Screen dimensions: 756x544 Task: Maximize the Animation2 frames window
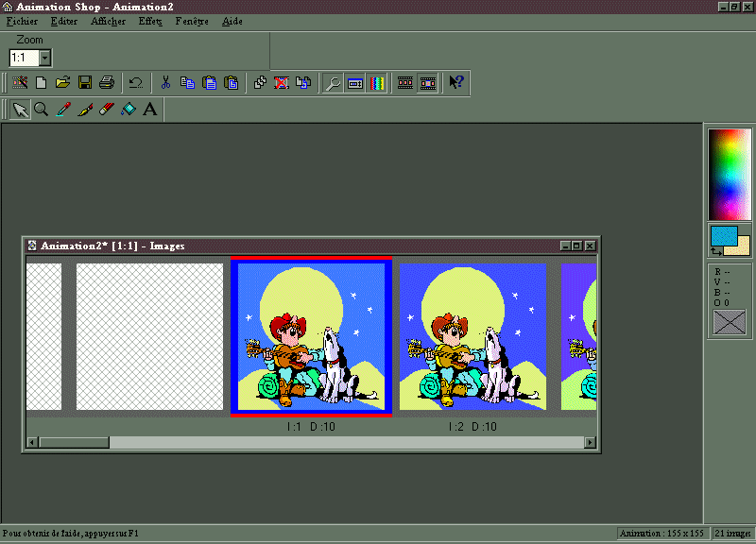coord(577,246)
